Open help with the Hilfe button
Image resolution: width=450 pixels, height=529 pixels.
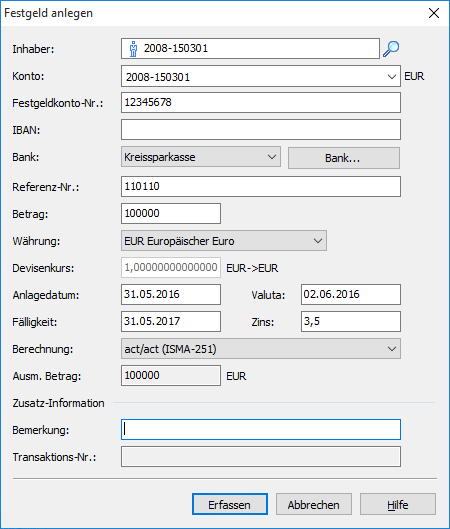(x=398, y=504)
